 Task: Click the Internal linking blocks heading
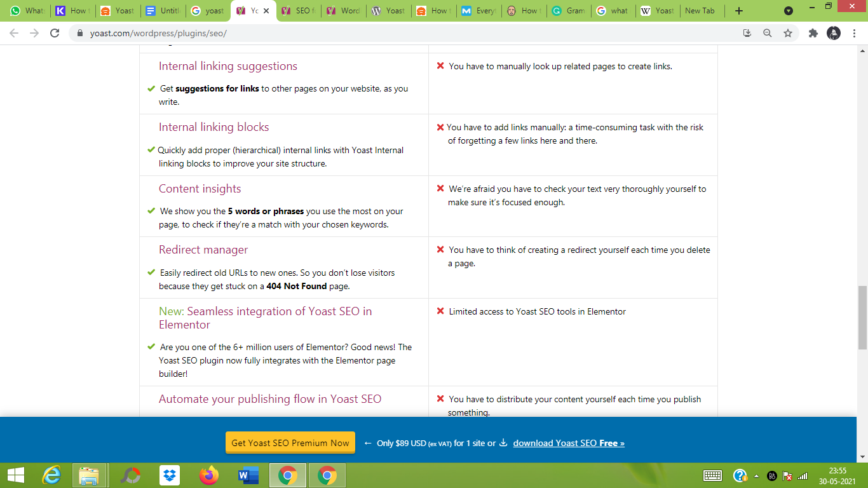(x=214, y=127)
